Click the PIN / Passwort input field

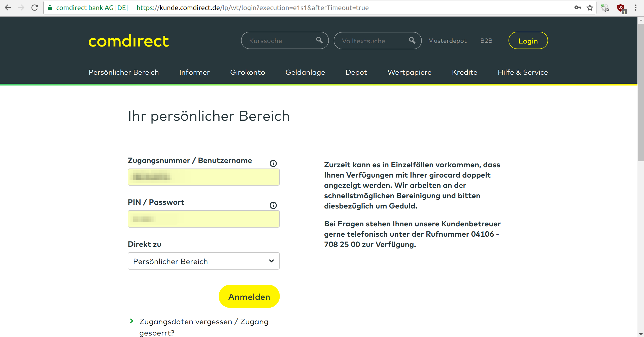click(203, 219)
